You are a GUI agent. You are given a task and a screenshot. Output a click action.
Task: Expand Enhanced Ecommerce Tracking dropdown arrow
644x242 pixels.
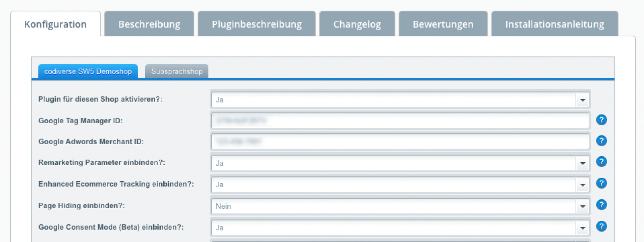pos(583,185)
